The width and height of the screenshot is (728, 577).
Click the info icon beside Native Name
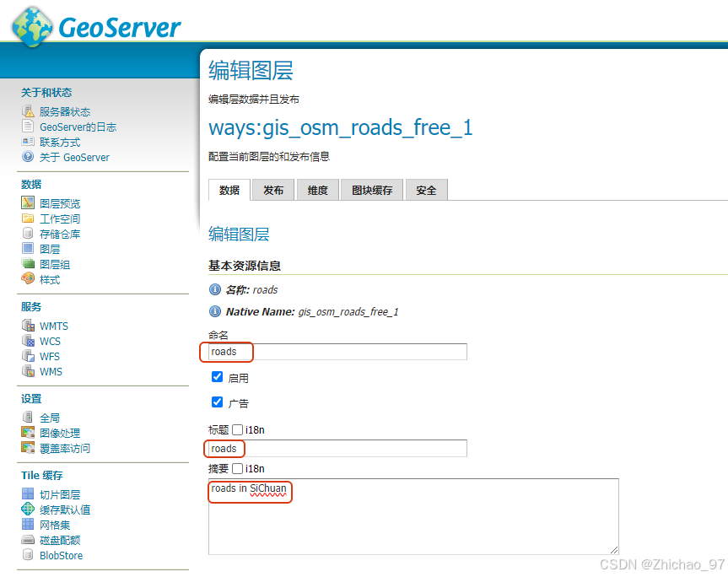pos(215,311)
